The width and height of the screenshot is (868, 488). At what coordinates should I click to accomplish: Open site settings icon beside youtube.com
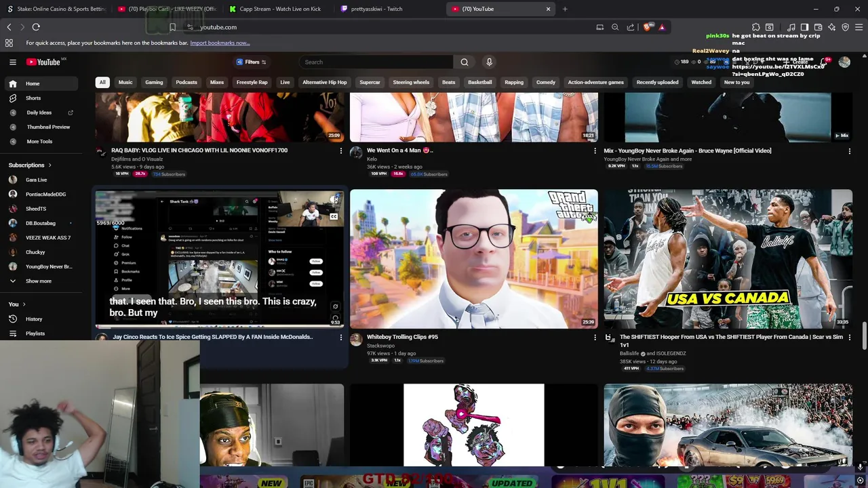[190, 27]
